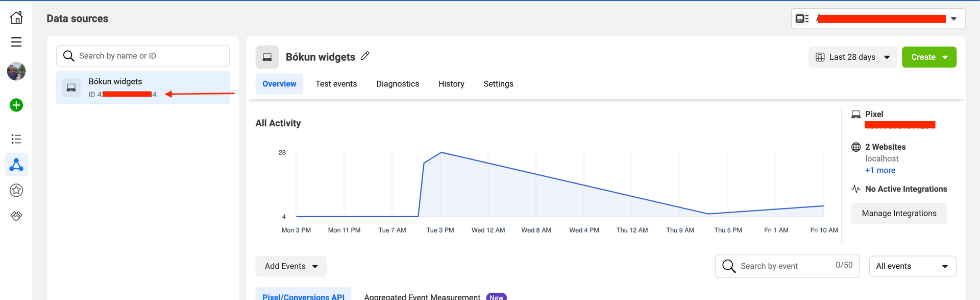Click the user profile avatar

(16, 72)
